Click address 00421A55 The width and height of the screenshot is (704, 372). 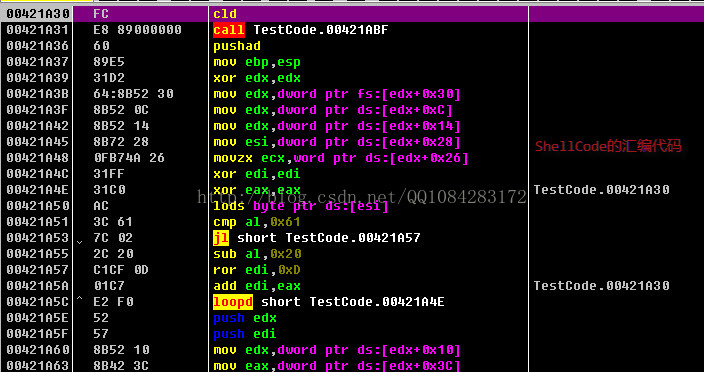[38, 254]
